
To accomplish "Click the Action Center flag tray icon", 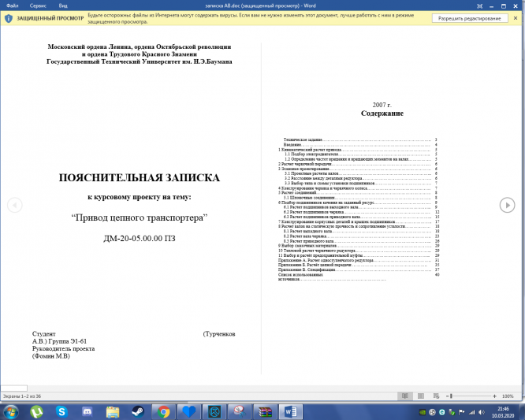I will coord(461,412).
